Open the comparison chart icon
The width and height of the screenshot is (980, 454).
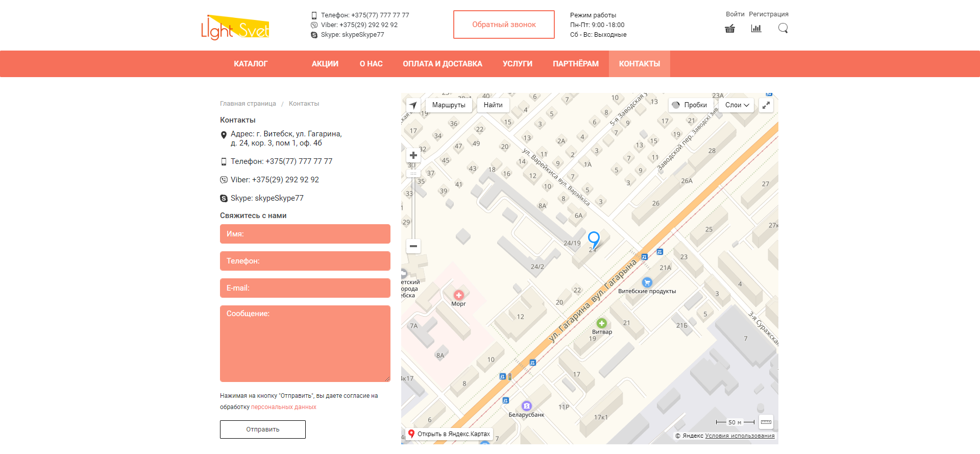click(x=756, y=29)
